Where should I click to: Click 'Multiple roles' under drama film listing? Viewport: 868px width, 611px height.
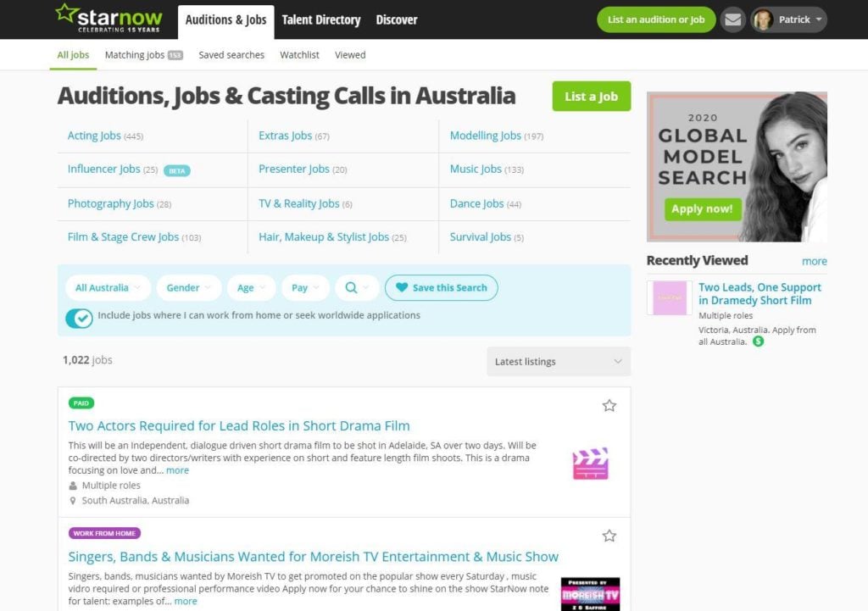(x=111, y=486)
